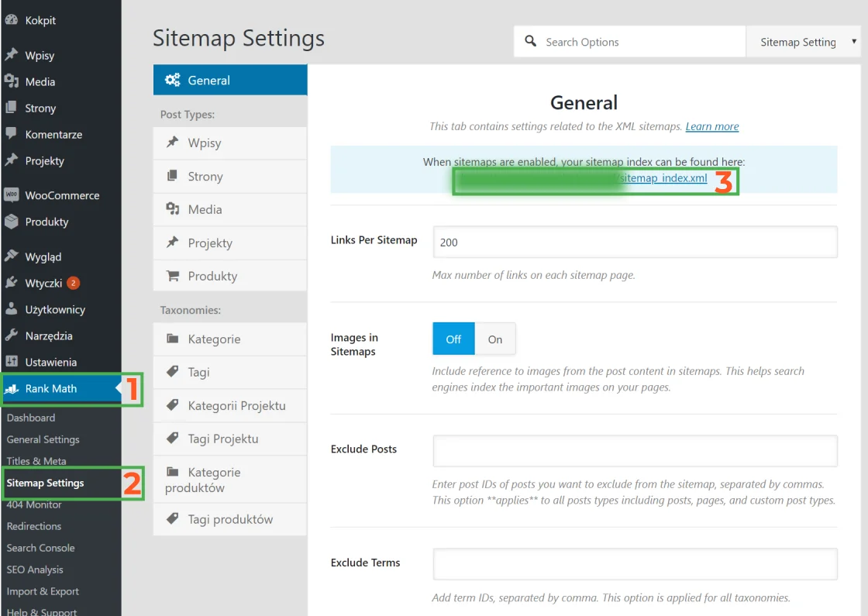
Task: Open 404 Monitor submenu
Action: click(x=34, y=504)
